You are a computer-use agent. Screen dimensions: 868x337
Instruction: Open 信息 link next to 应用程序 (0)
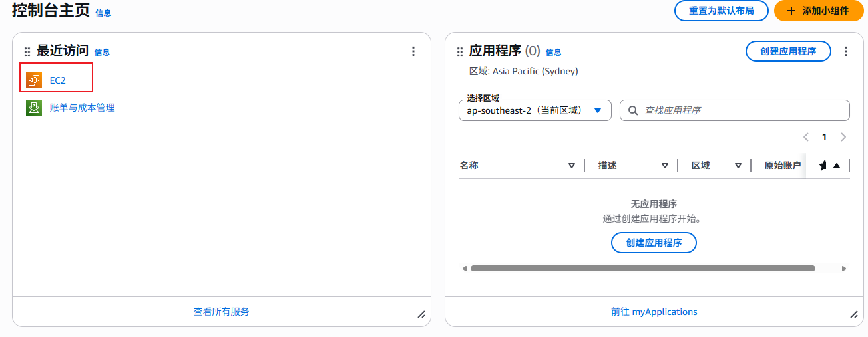pyautogui.click(x=554, y=52)
